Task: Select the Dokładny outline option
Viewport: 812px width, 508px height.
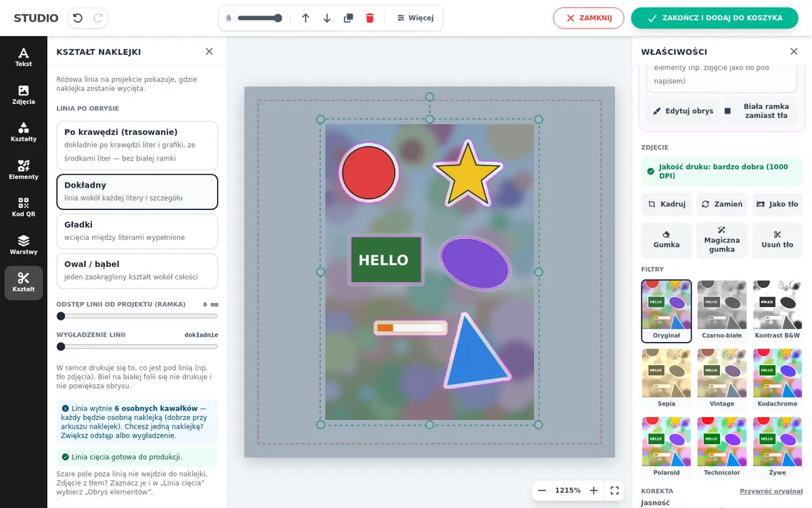Action: tap(137, 192)
